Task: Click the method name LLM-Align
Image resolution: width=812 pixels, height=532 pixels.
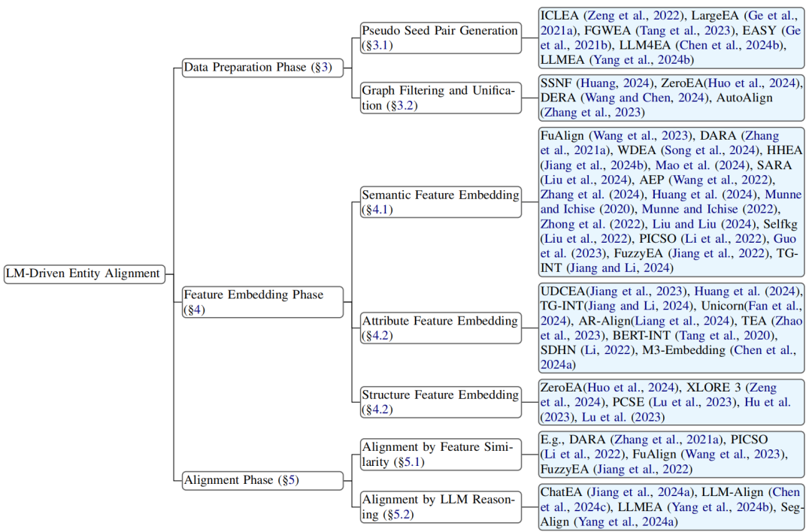Action: [732, 492]
